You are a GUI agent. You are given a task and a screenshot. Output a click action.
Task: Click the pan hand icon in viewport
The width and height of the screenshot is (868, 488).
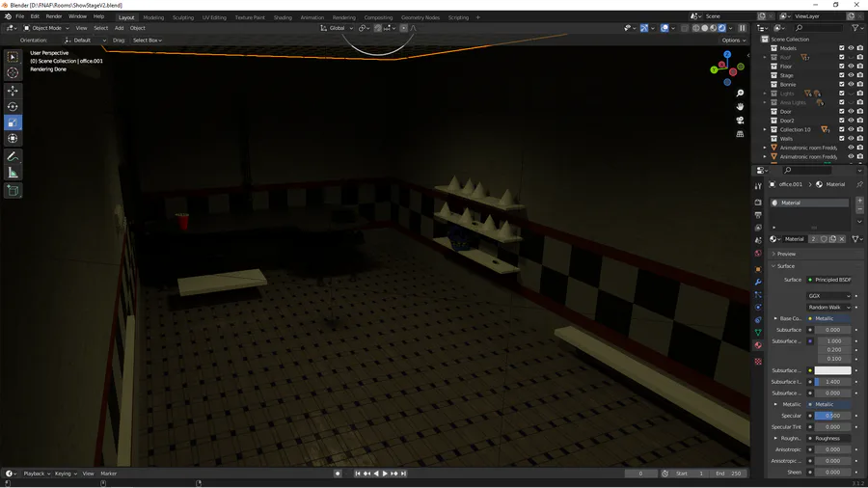coord(740,107)
